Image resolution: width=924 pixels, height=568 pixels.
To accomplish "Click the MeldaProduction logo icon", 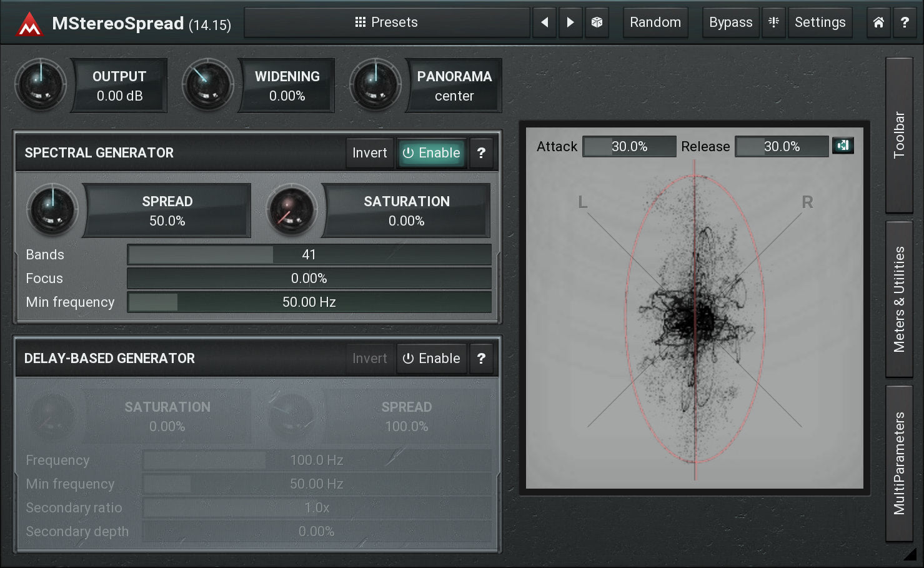I will pyautogui.click(x=29, y=24).
